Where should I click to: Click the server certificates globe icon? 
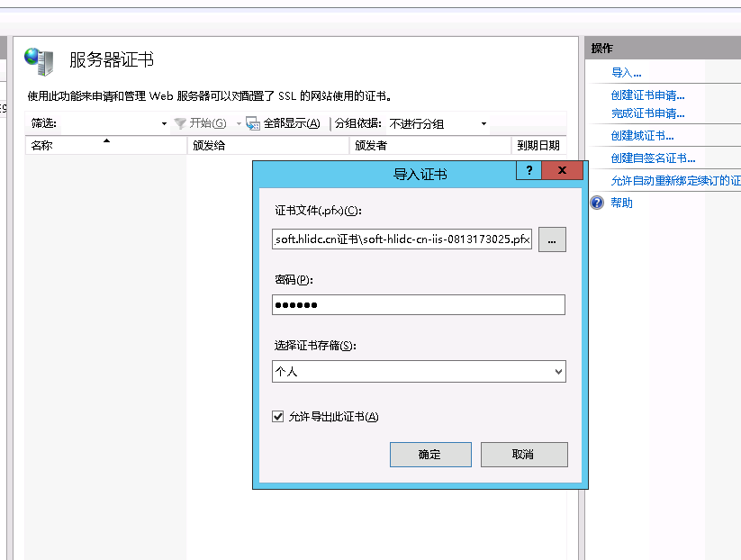point(39,61)
